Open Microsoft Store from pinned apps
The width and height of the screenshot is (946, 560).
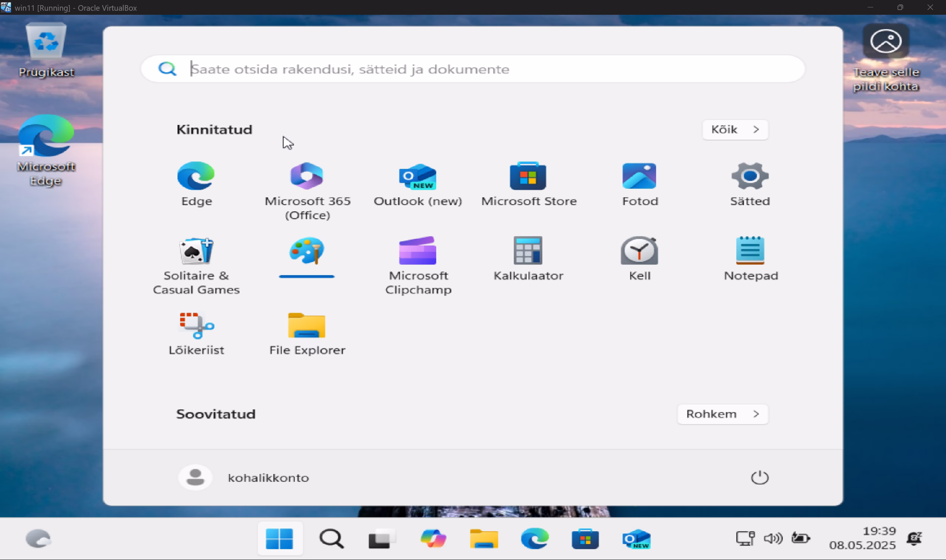tap(528, 184)
